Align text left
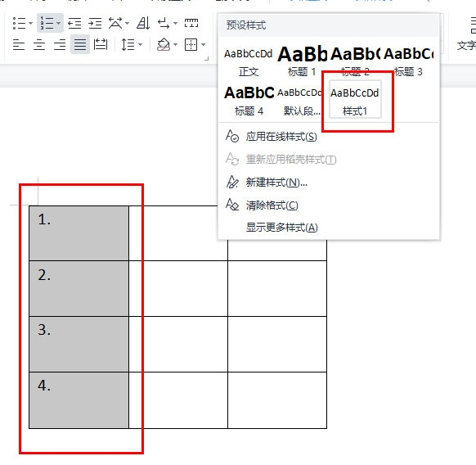The width and height of the screenshot is (476, 465). 19,45
